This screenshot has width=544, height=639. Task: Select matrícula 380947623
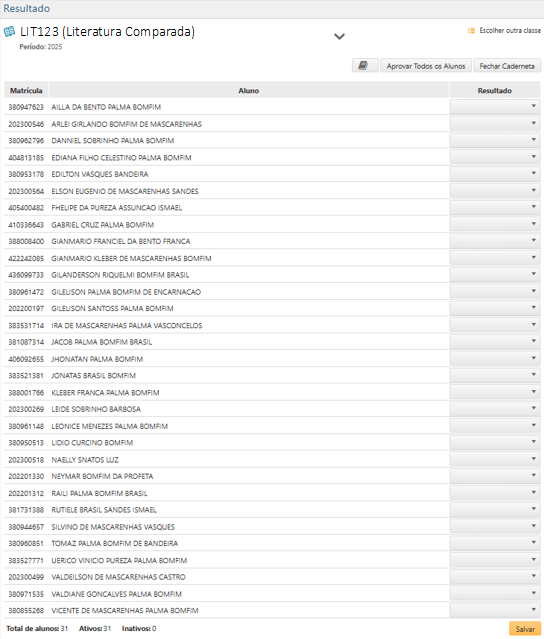point(26,107)
